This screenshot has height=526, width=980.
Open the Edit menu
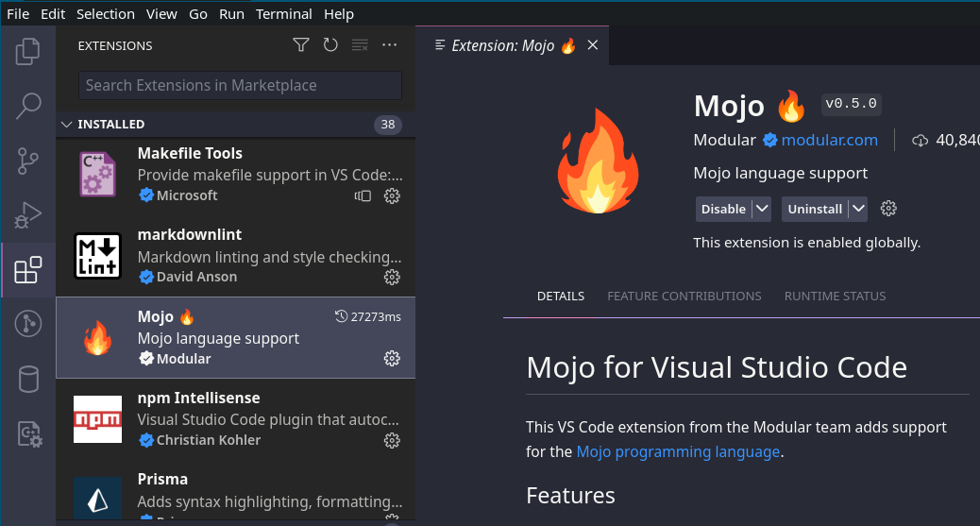[53, 14]
